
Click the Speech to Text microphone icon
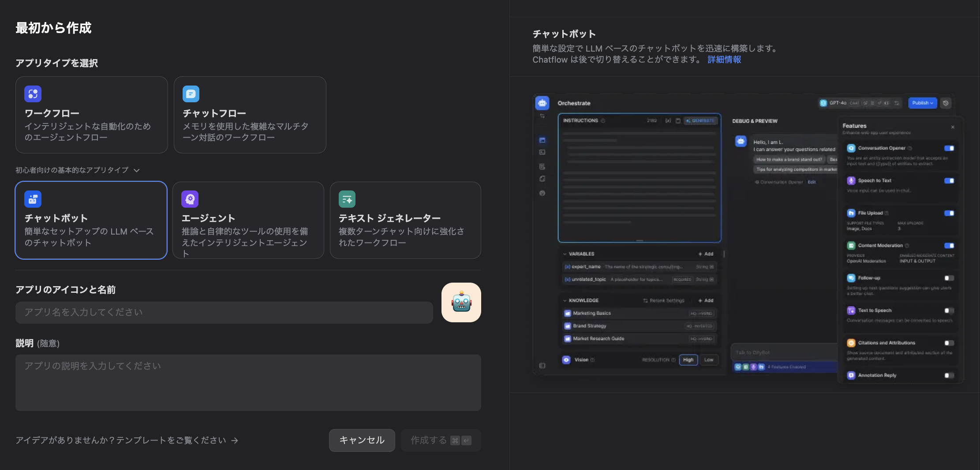point(851,180)
